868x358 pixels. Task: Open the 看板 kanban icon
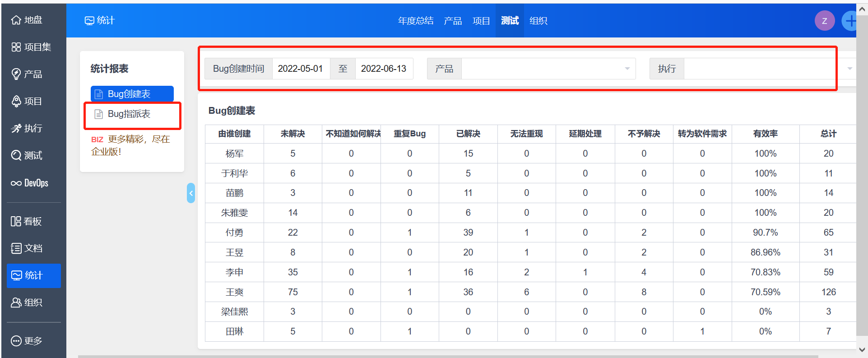tap(16, 221)
